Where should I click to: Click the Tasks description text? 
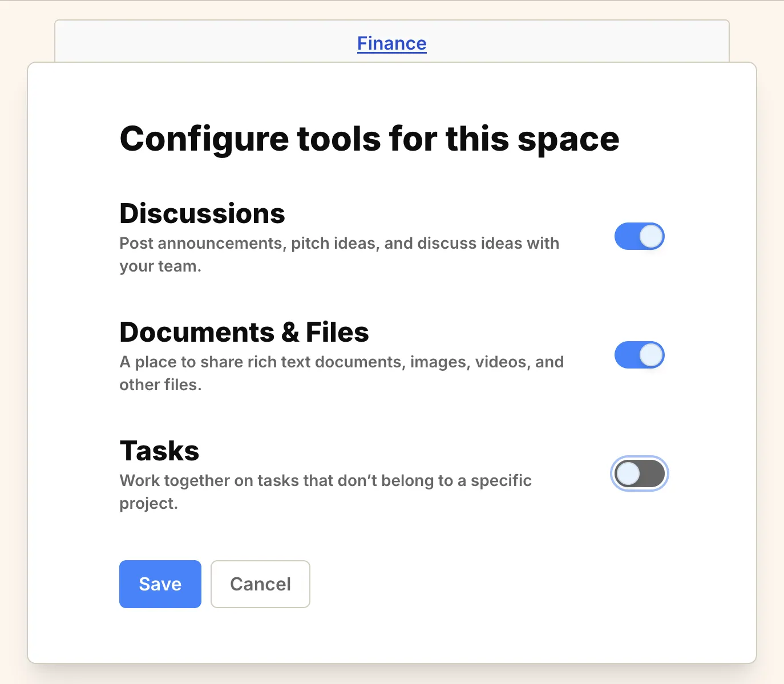tap(325, 491)
